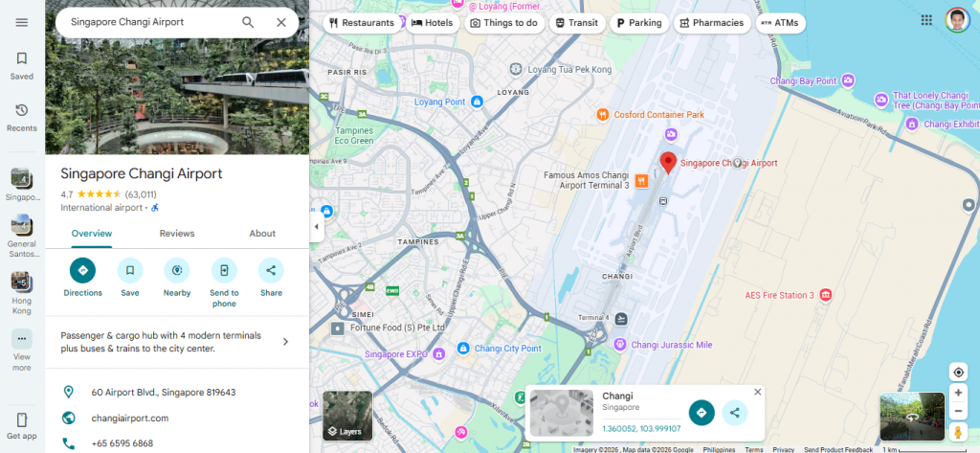
Task: Open Recents in the sidebar
Action: click(x=22, y=117)
